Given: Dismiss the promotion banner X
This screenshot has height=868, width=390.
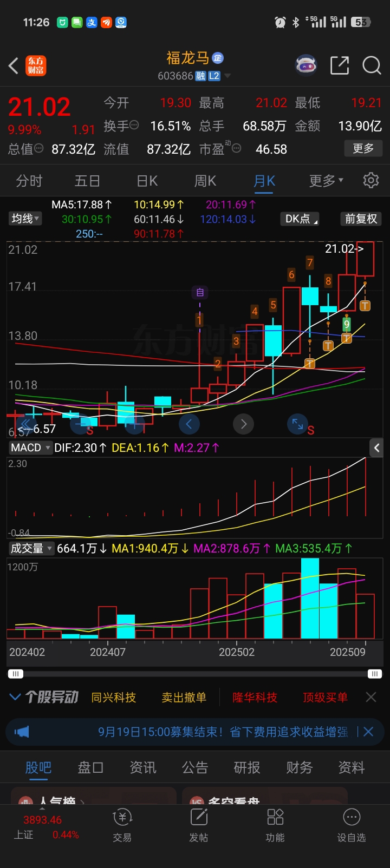Looking at the screenshot, I should (368, 732).
